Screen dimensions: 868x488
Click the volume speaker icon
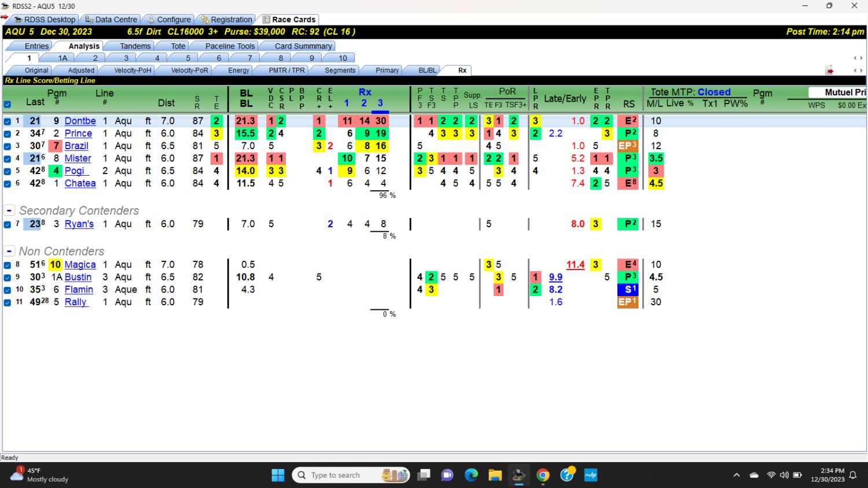click(x=784, y=475)
